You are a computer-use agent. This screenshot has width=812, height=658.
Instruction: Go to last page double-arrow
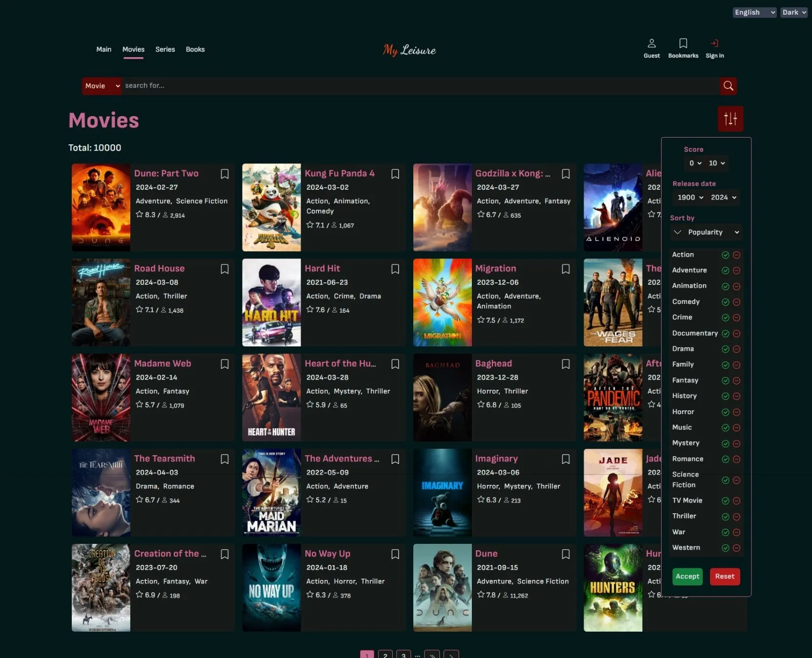click(432, 655)
